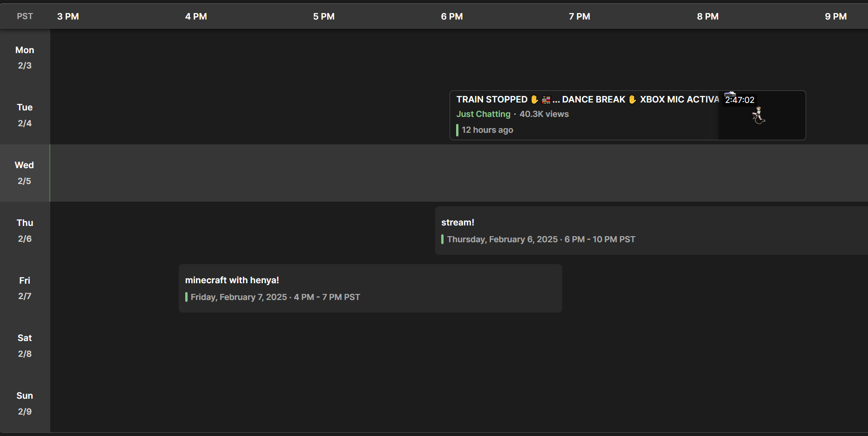Select the Tue 2/4 day row label

(x=25, y=115)
